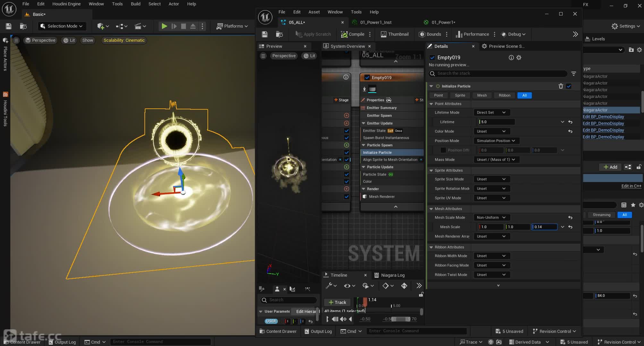Reset the Lifetime value to default
This screenshot has height=346, width=644.
570,122
